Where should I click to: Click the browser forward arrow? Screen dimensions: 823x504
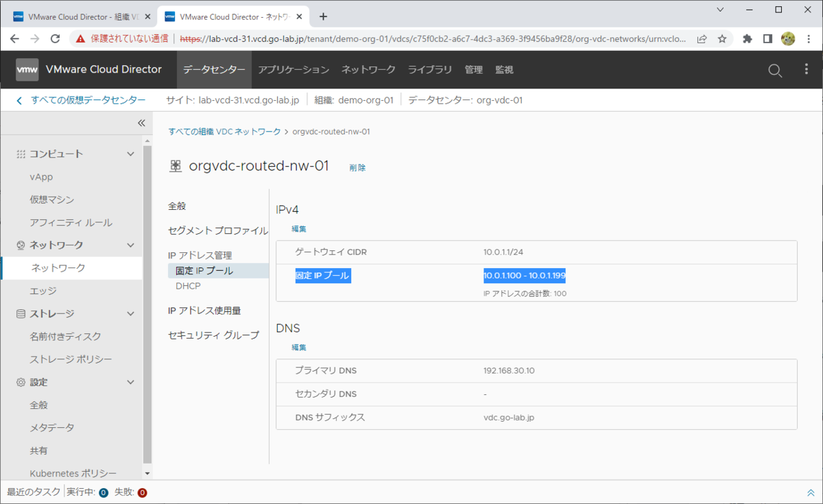pos(36,39)
